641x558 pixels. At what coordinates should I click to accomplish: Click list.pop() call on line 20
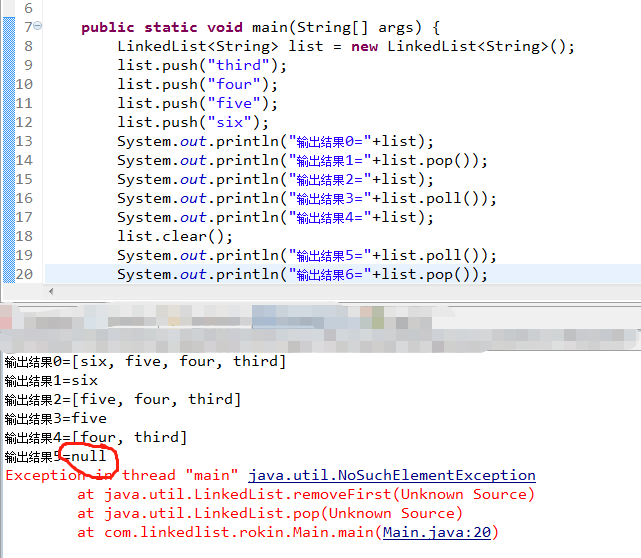pyautogui.click(x=425, y=275)
